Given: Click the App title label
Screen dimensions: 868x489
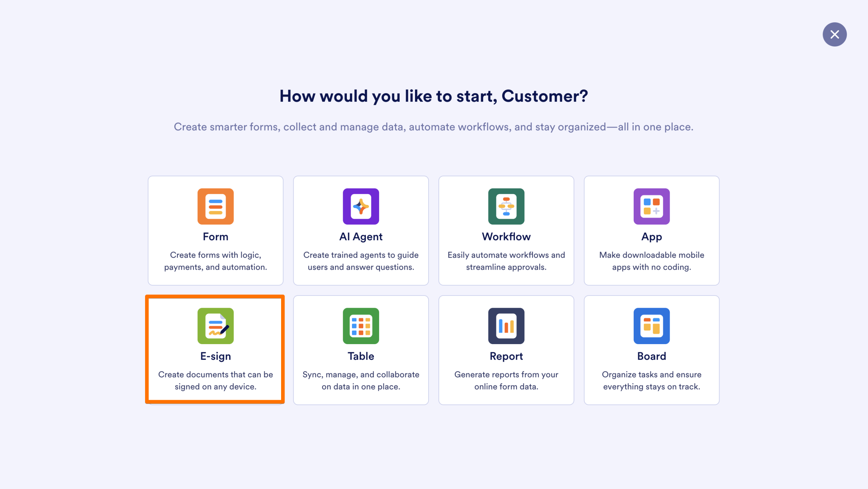Looking at the screenshot, I should [651, 237].
